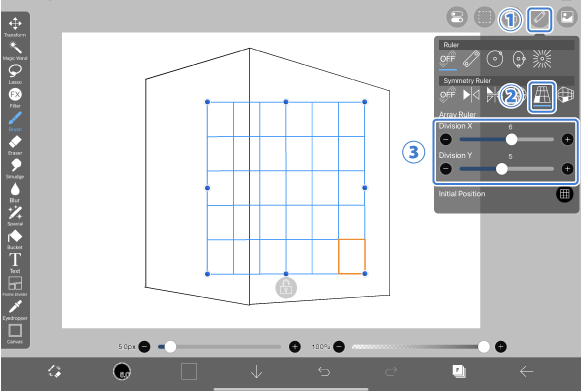The height and width of the screenshot is (391, 581).
Task: Reset grid with Initial Position button
Action: click(564, 194)
